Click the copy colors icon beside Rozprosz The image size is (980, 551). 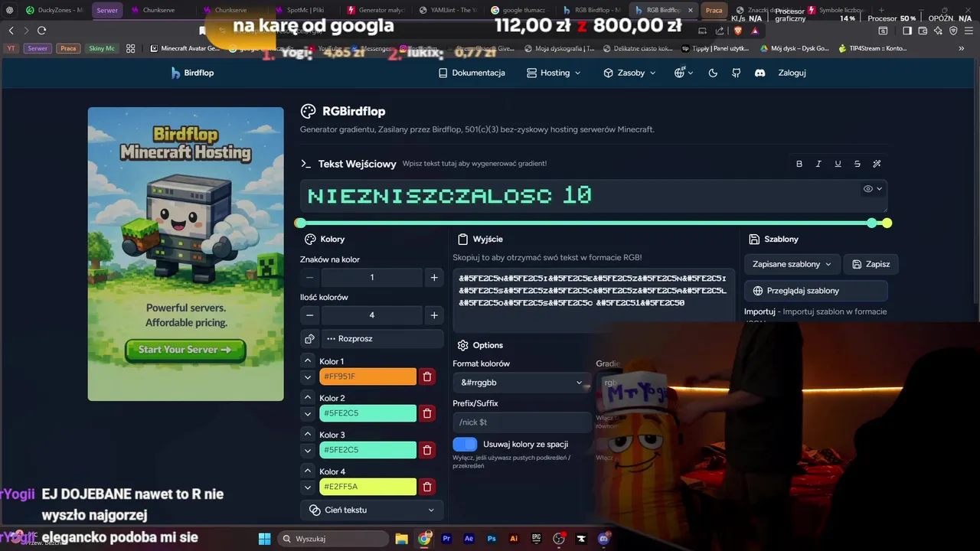click(309, 338)
